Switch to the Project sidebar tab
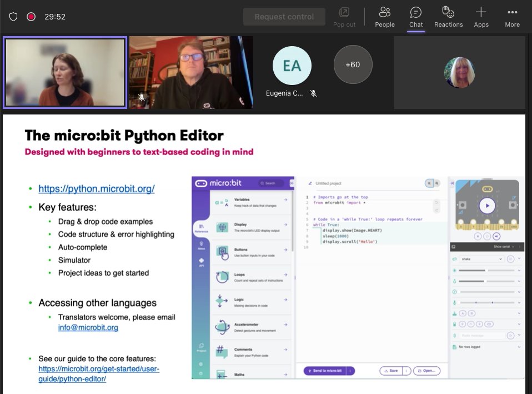The image size is (532, 394). point(201,347)
